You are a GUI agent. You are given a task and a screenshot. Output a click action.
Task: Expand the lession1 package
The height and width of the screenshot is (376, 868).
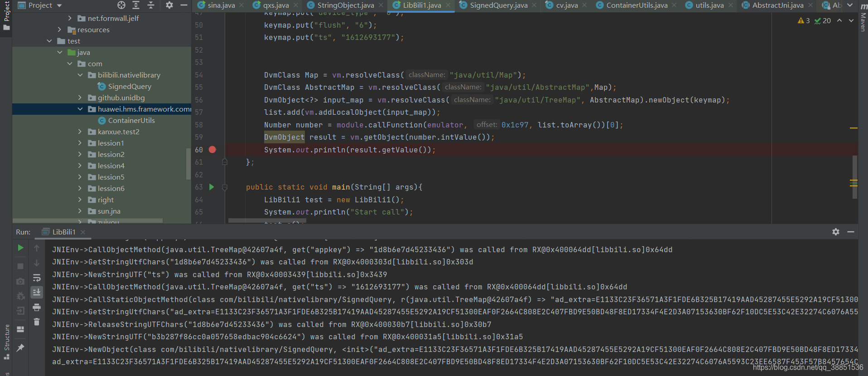point(80,143)
